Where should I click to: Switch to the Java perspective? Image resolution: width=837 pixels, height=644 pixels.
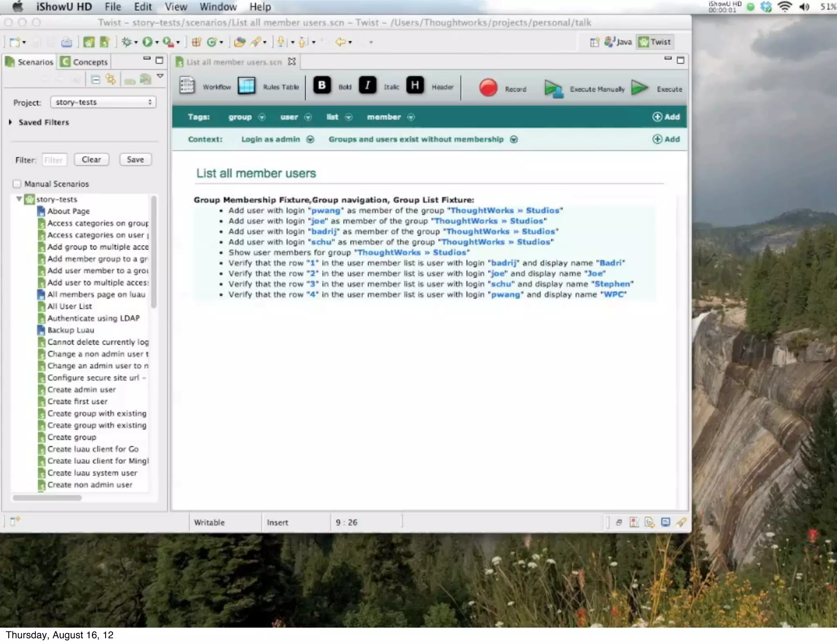coord(618,42)
